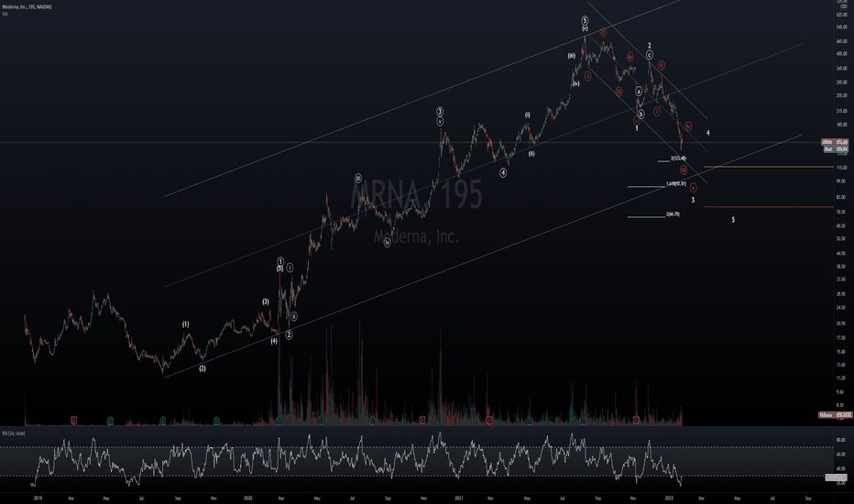This screenshot has width=854, height=504.
Task: Select the Vol indicator legend label
Action: click(5, 14)
